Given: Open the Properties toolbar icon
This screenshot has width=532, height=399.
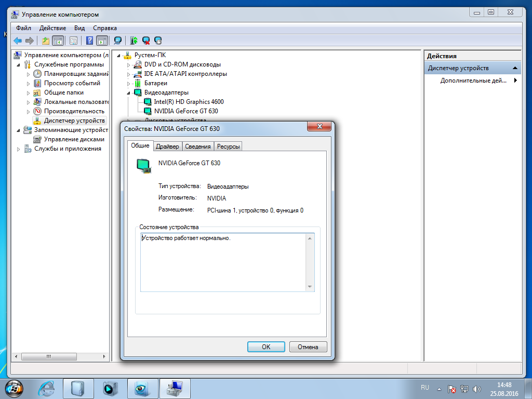Looking at the screenshot, I should (x=73, y=41).
